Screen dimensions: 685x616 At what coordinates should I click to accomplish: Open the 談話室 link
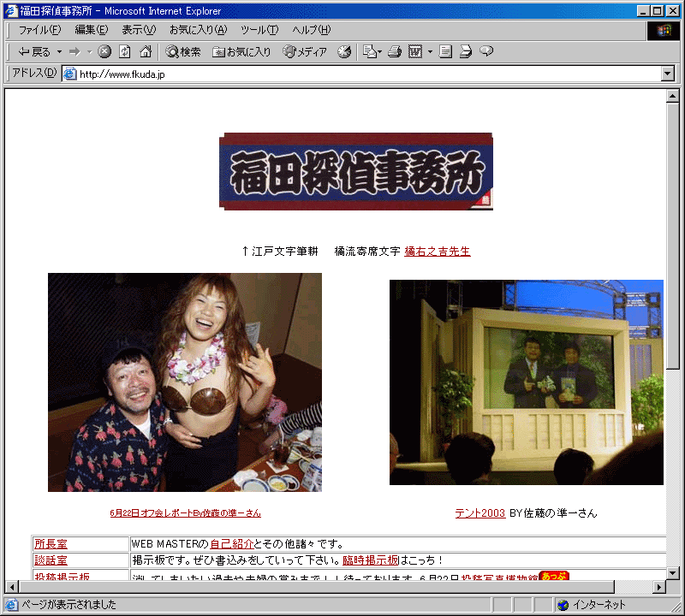(51, 560)
